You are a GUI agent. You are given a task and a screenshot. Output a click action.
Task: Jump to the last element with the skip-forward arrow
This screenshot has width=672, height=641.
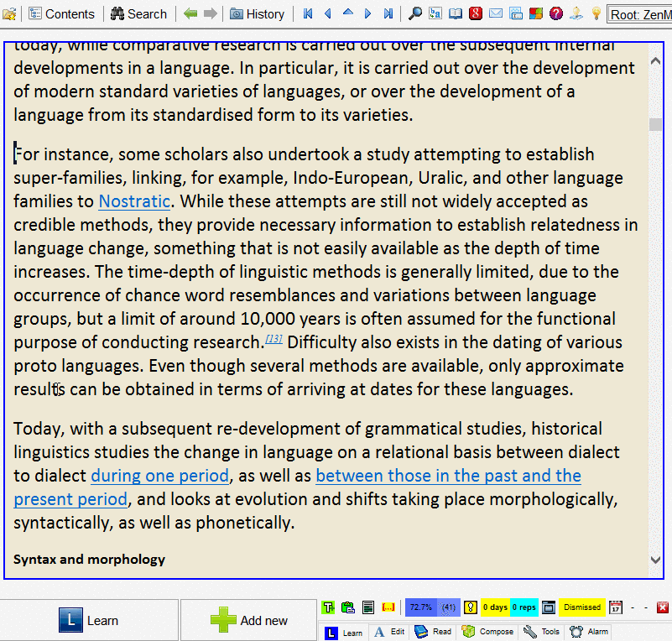pos(388,13)
